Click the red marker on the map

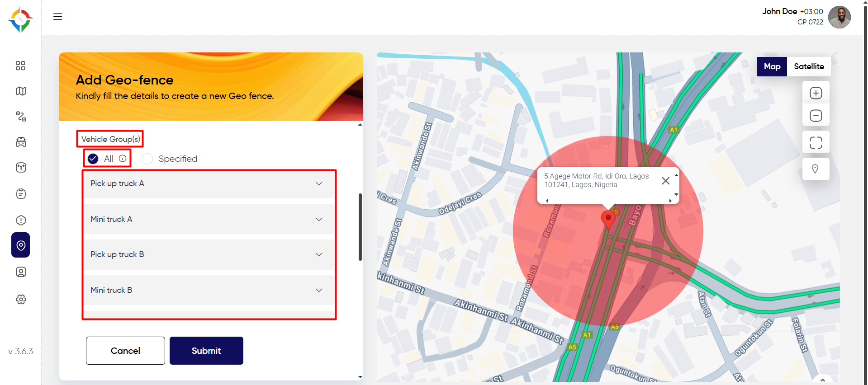tap(608, 220)
